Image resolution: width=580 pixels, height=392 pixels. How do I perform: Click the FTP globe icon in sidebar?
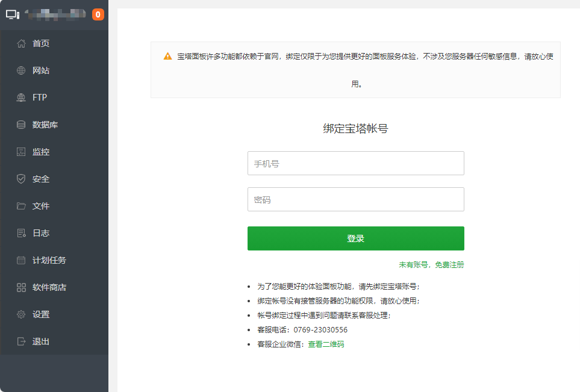tap(21, 98)
